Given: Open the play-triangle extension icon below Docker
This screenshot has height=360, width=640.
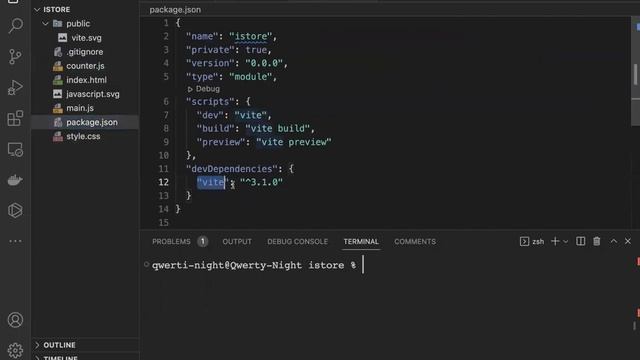Looking at the screenshot, I should pyautogui.click(x=15, y=210).
